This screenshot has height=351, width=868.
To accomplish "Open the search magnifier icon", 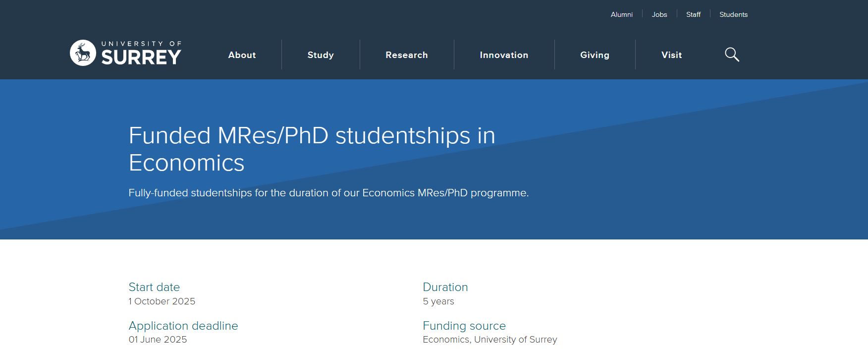I will (732, 55).
